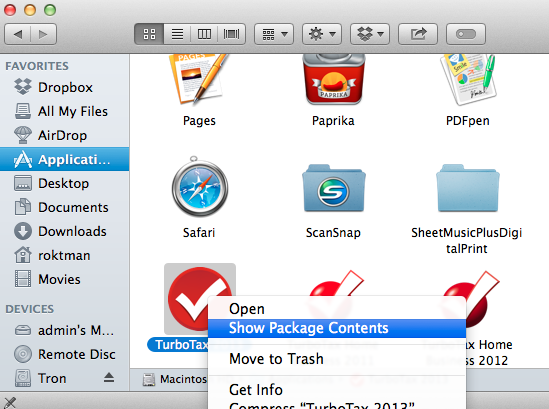
Task: Eject the Tron drive
Action: click(109, 377)
